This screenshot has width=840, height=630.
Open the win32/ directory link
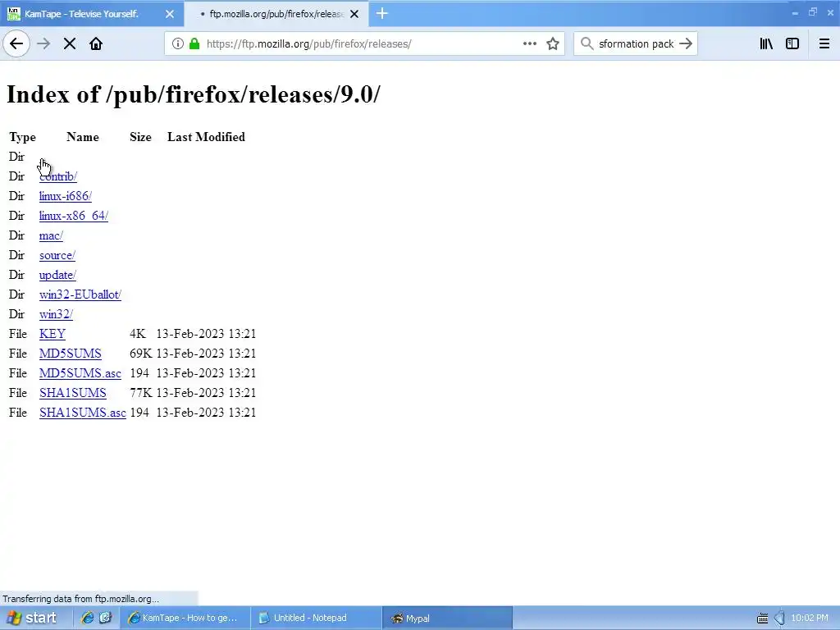(56, 314)
